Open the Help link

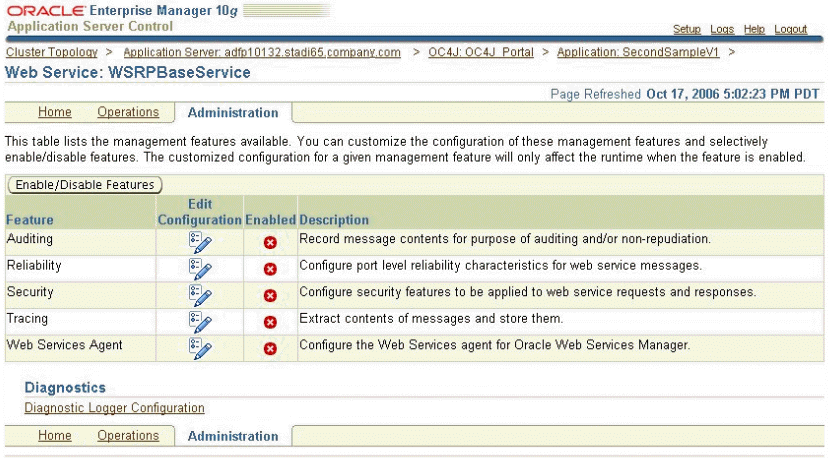(754, 30)
